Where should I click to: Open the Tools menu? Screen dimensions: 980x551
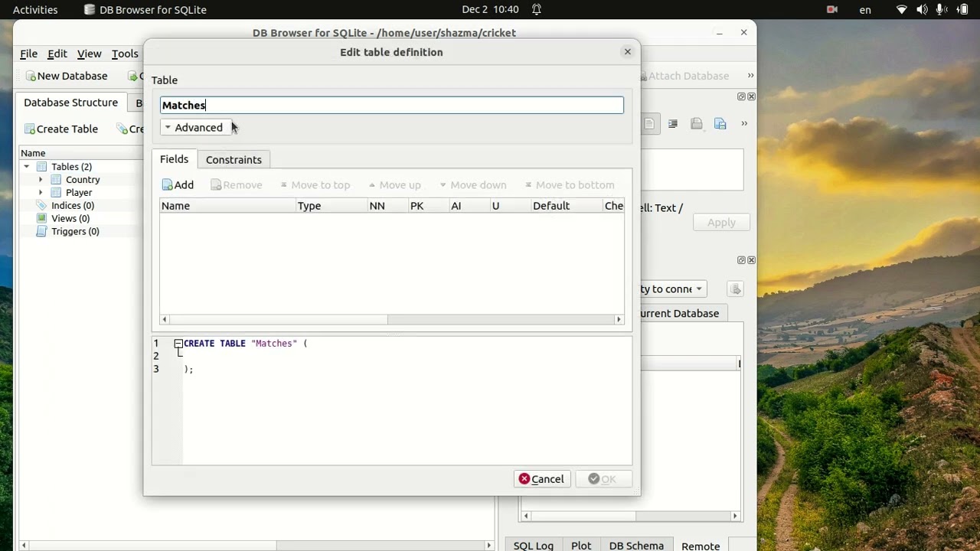pos(125,54)
